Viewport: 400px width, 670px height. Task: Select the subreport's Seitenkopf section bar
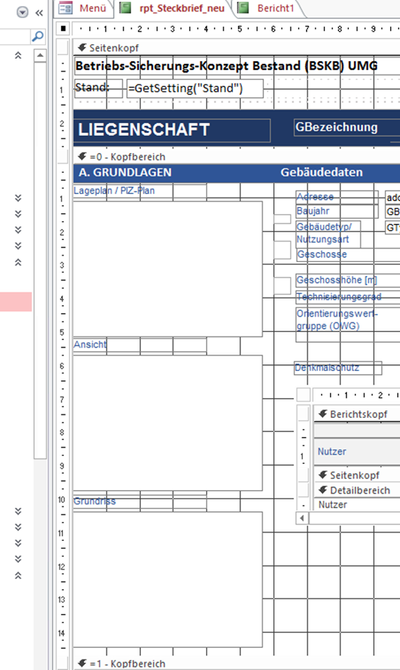[357, 475]
